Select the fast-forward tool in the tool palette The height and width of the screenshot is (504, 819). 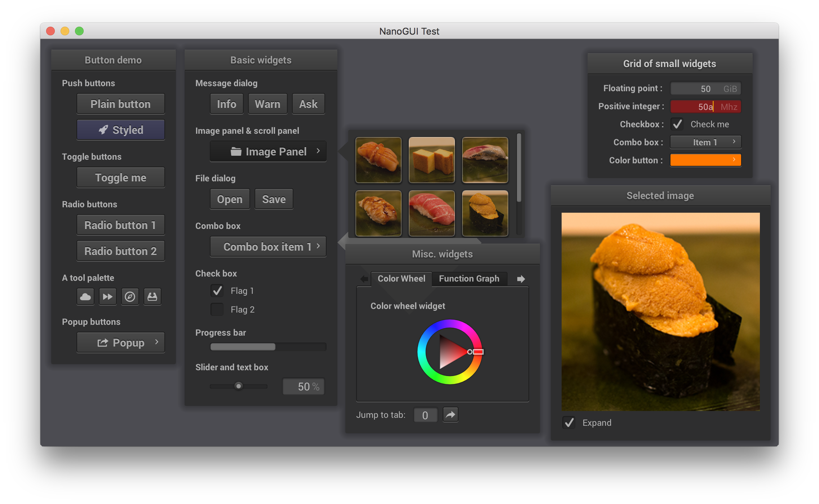107,296
